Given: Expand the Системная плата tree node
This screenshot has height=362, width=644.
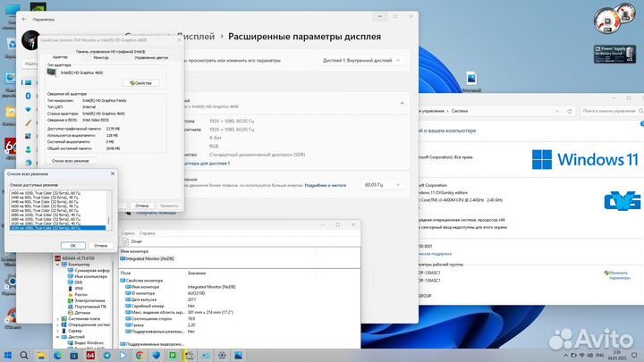Looking at the screenshot, I should [x=57, y=318].
